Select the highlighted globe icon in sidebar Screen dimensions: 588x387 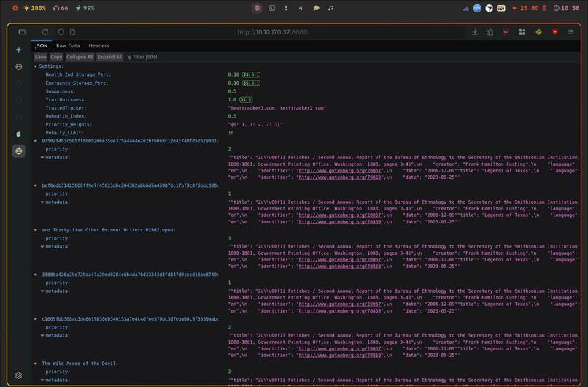19,151
